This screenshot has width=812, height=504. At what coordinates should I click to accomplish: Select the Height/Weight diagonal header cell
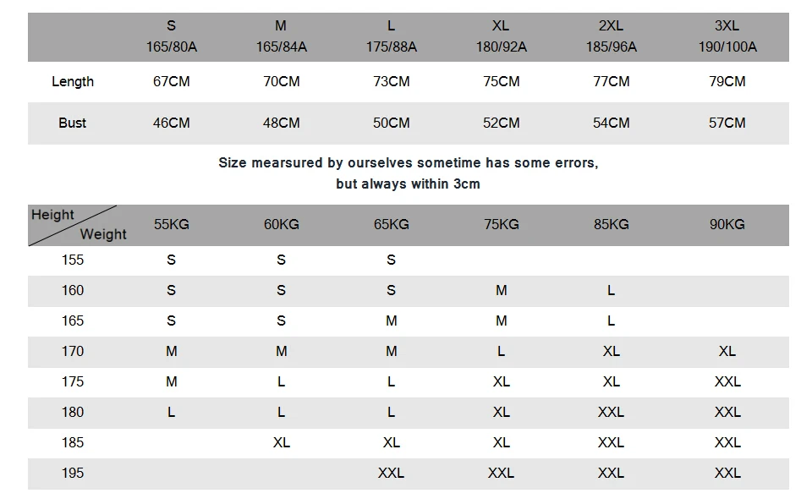point(74,225)
